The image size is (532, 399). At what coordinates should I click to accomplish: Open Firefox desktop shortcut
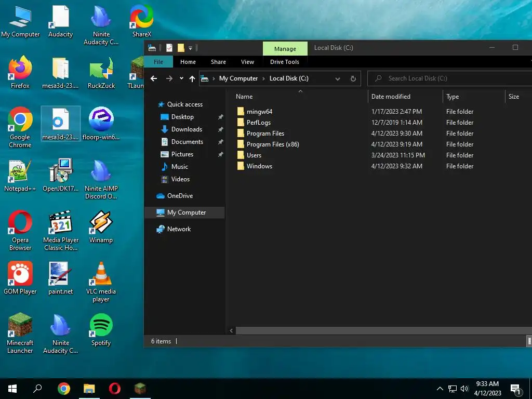[20, 72]
